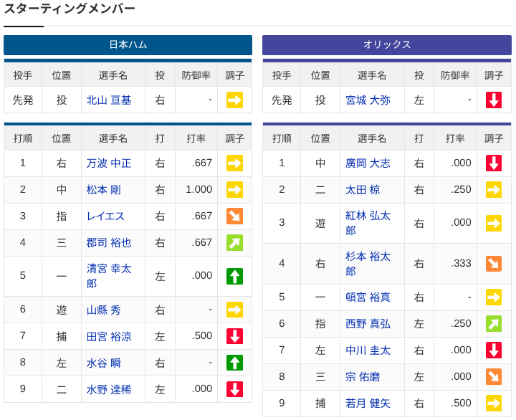Click the 捕 position cell for 田宮 裕涼

[62, 336]
